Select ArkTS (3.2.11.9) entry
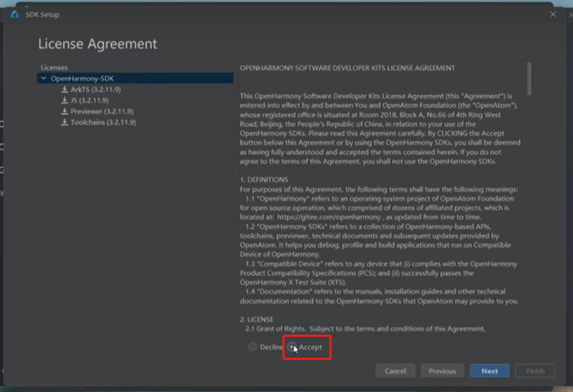The height and width of the screenshot is (392, 573). pos(95,89)
